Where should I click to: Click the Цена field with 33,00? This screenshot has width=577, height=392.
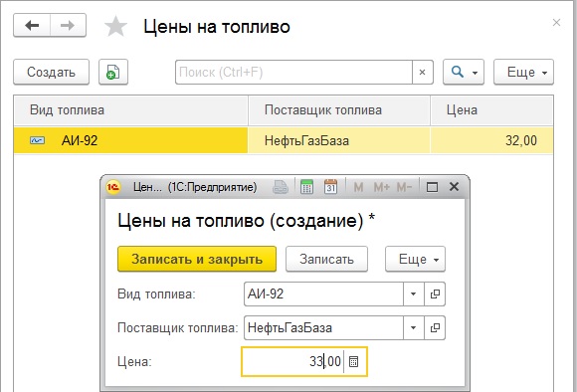pyautogui.click(x=292, y=361)
